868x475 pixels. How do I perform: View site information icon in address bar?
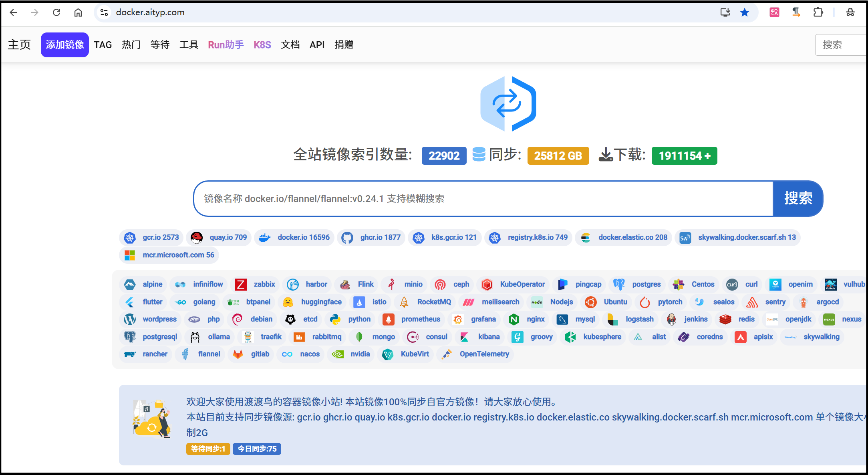104,12
